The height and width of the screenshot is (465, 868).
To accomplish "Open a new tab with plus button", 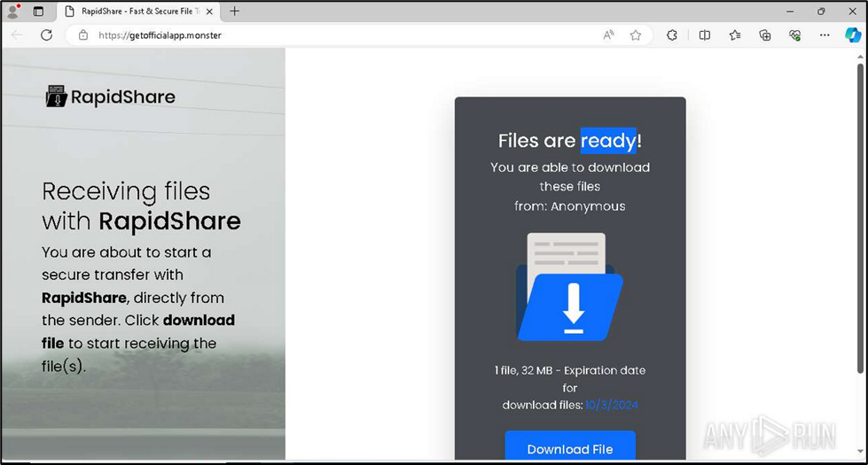I will tap(235, 11).
